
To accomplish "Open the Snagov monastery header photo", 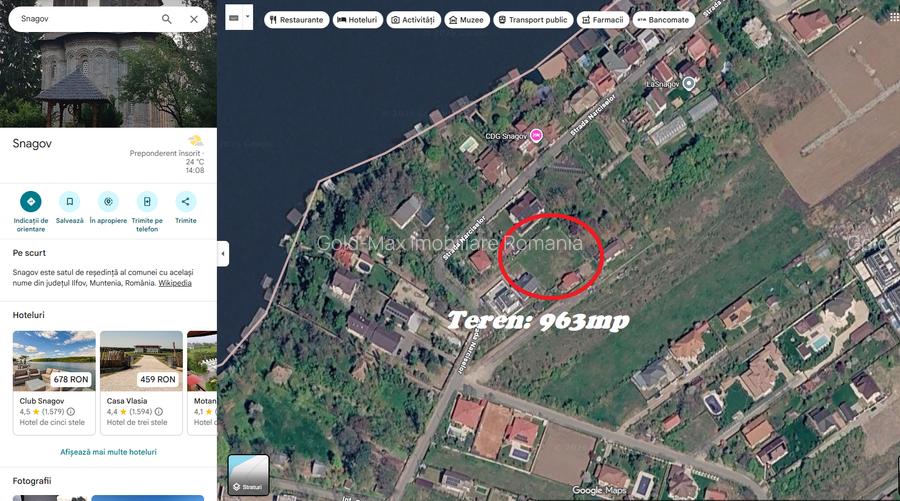I will [x=108, y=80].
